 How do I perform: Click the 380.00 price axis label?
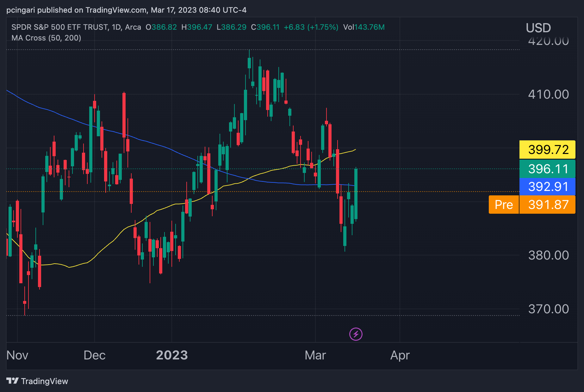(x=548, y=255)
